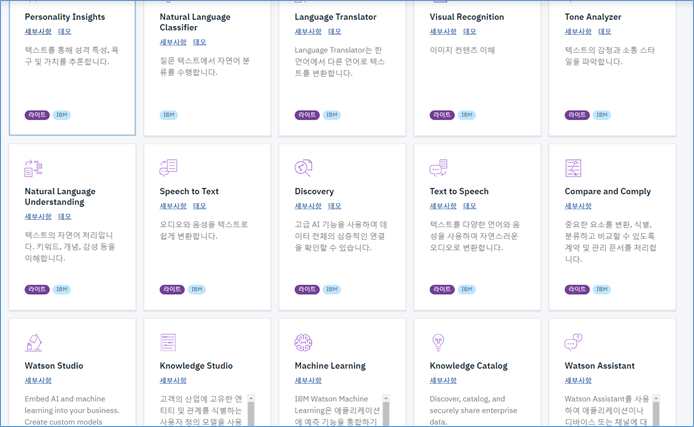Click the 라이트 tag on Speech to Text
694x427 pixels.
(172, 289)
